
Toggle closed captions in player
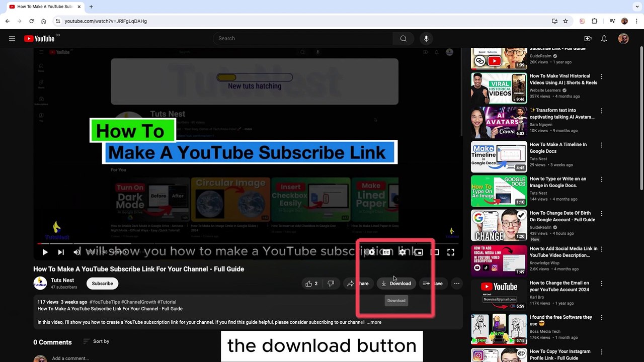click(386, 252)
